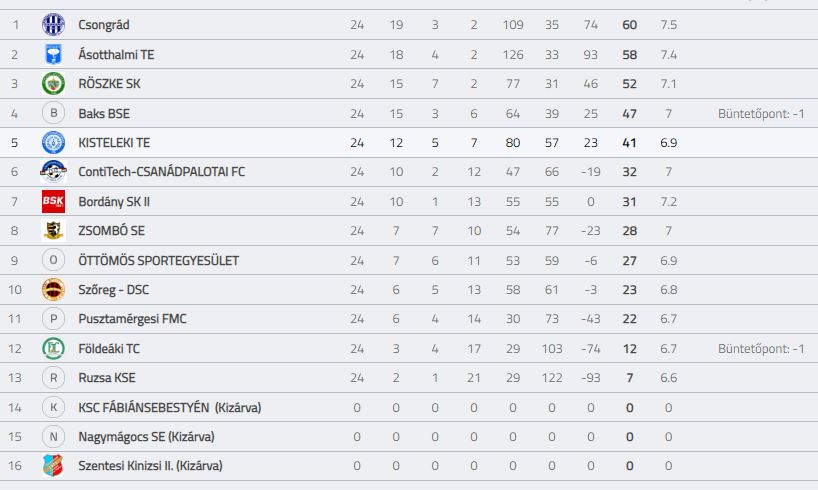Open the Ruzsa KSE team link
818x490 pixels.
(107, 378)
